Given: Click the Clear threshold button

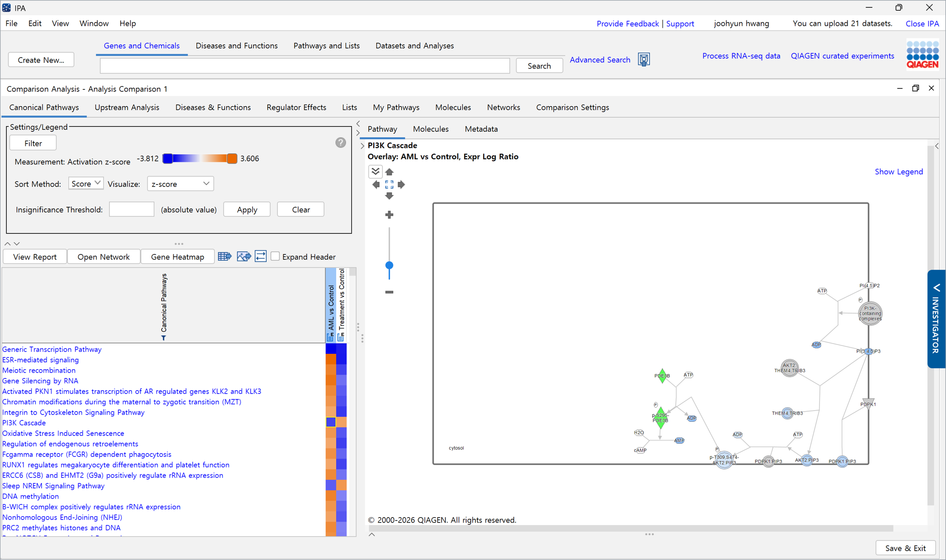Looking at the screenshot, I should (300, 210).
